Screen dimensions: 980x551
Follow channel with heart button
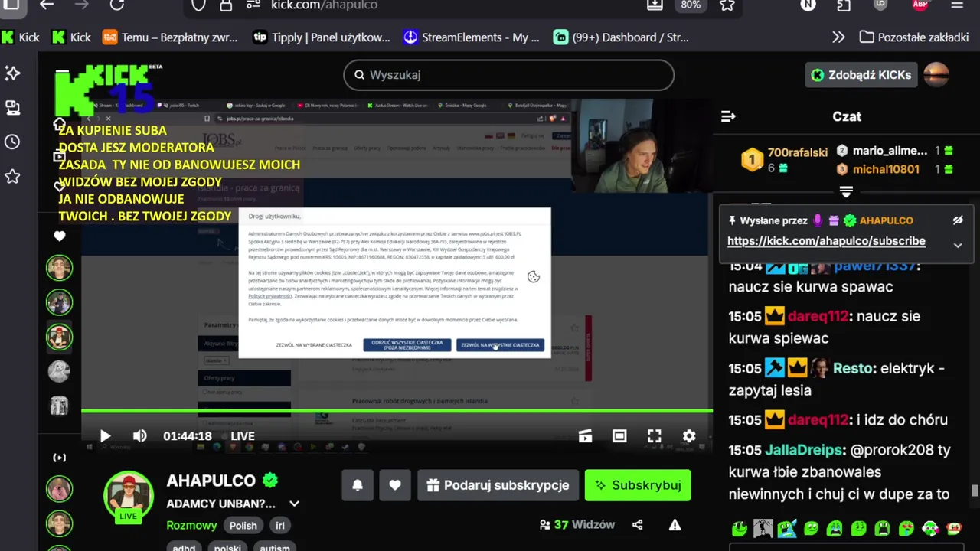click(395, 485)
